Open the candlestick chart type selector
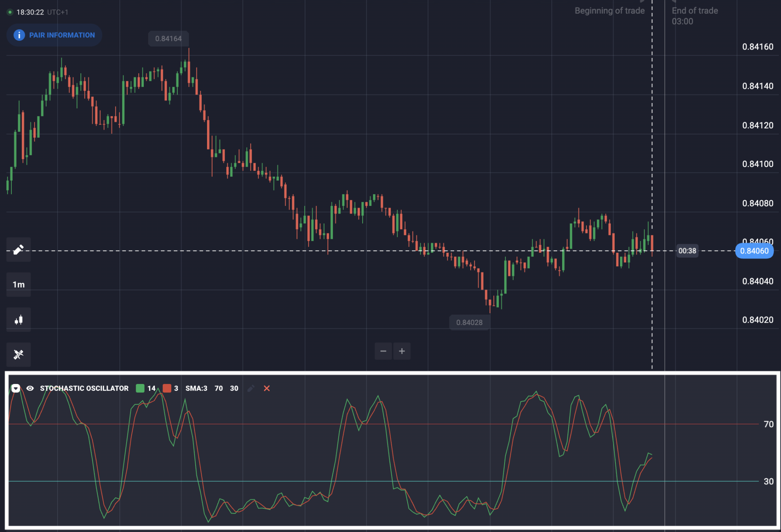781x532 pixels. point(18,320)
